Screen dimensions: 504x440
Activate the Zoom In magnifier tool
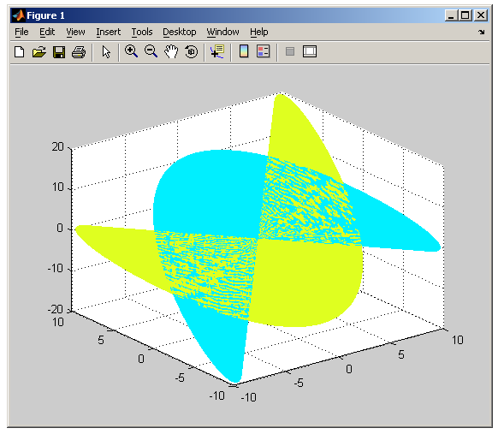tap(131, 51)
